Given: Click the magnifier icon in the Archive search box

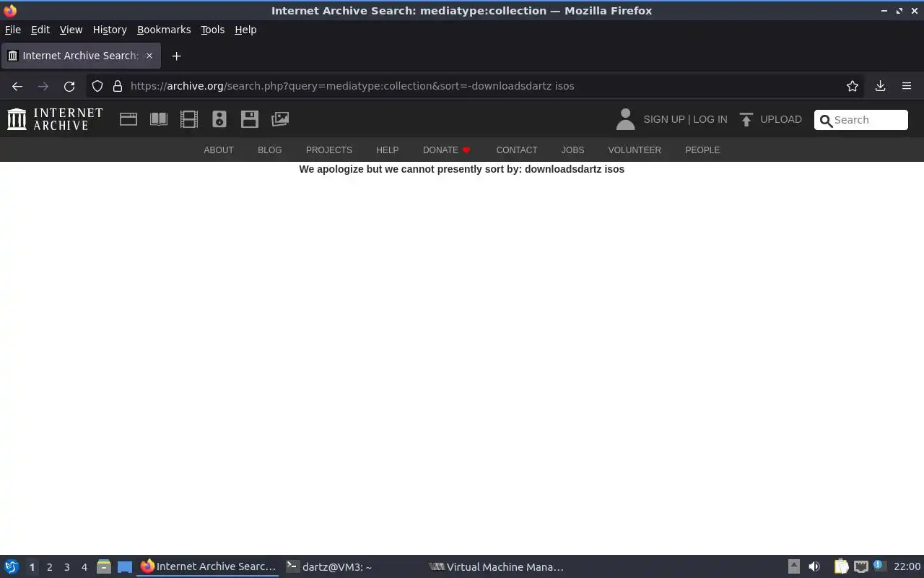Looking at the screenshot, I should 826,121.
